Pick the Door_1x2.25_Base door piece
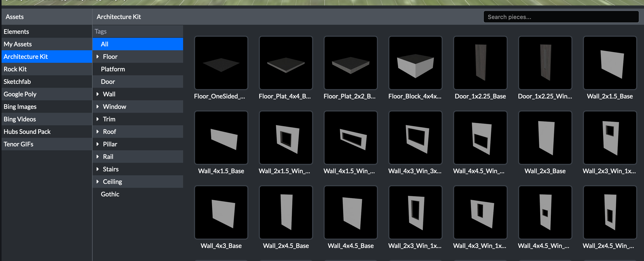 pyautogui.click(x=480, y=63)
